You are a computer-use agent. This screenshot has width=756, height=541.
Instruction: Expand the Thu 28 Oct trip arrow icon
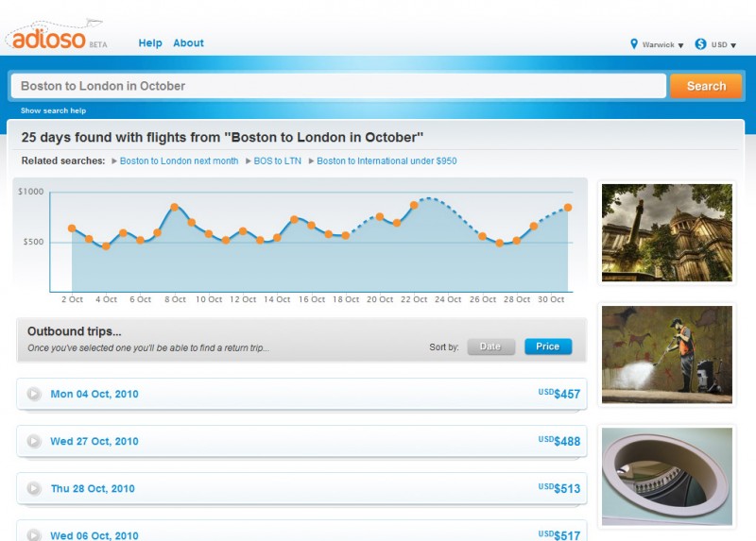click(34, 488)
